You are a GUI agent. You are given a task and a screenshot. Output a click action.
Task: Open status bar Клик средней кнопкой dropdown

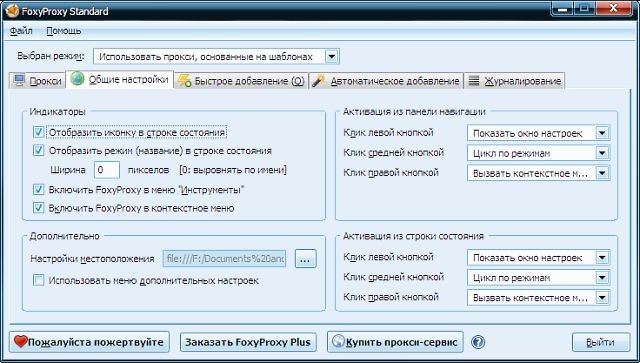coord(539,278)
